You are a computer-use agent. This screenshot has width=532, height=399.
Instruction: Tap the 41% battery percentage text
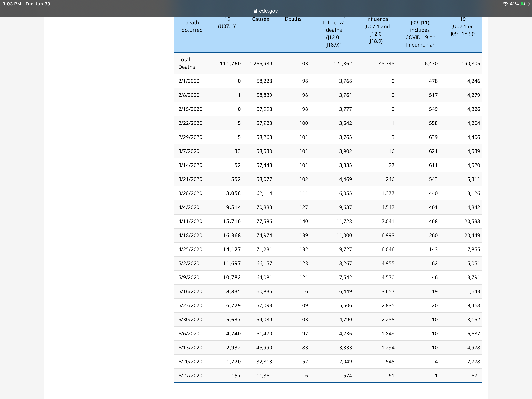514,4
